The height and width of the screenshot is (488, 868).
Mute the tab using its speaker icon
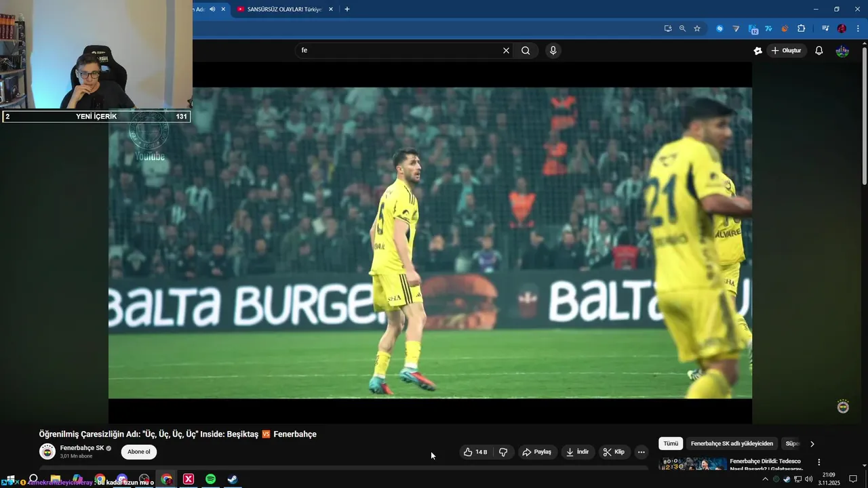[x=212, y=9]
